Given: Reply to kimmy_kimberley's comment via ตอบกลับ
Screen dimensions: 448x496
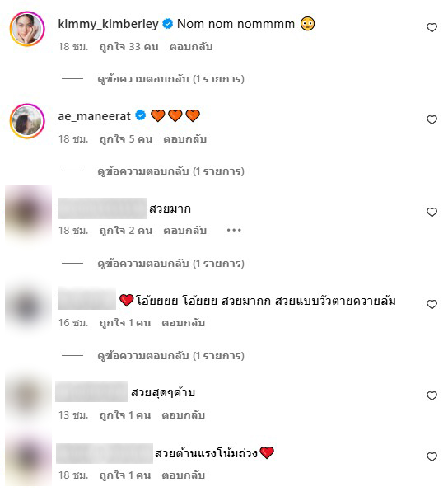Looking at the screenshot, I should (x=191, y=47).
